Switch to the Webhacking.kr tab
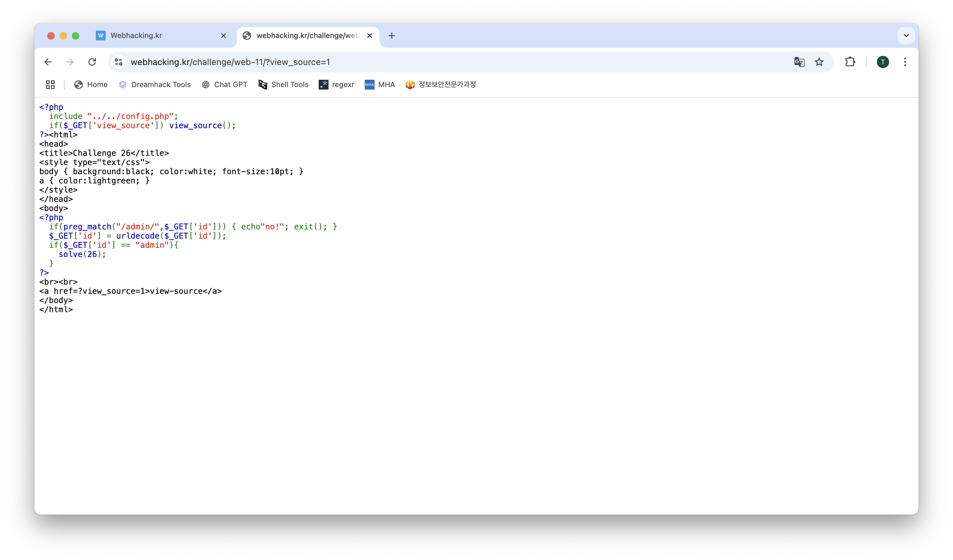953x560 pixels. coord(151,36)
